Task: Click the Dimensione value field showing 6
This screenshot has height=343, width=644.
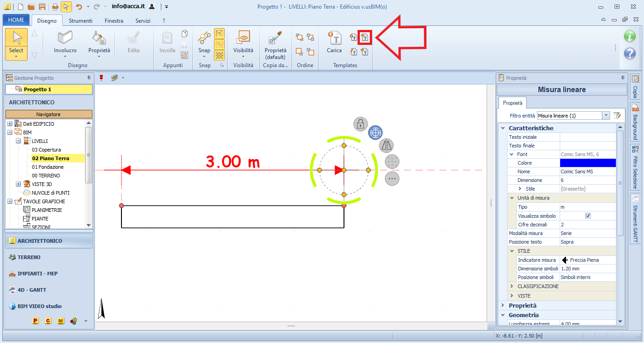Action: 588,180
